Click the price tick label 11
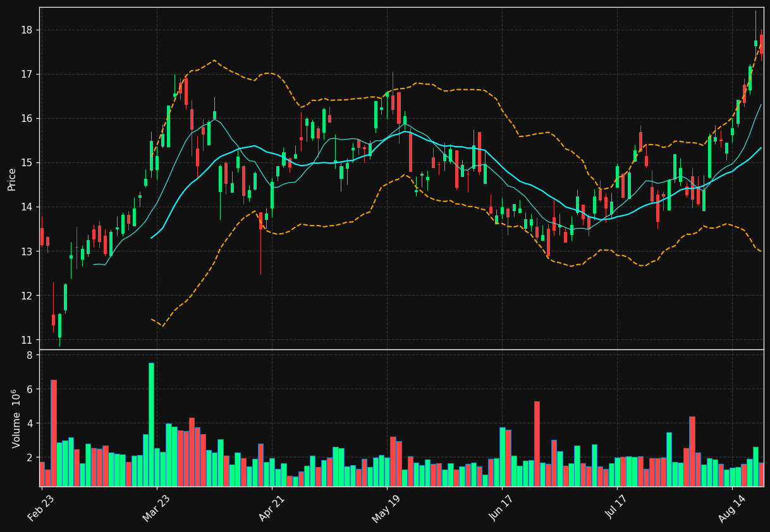770x532 pixels. coord(28,340)
